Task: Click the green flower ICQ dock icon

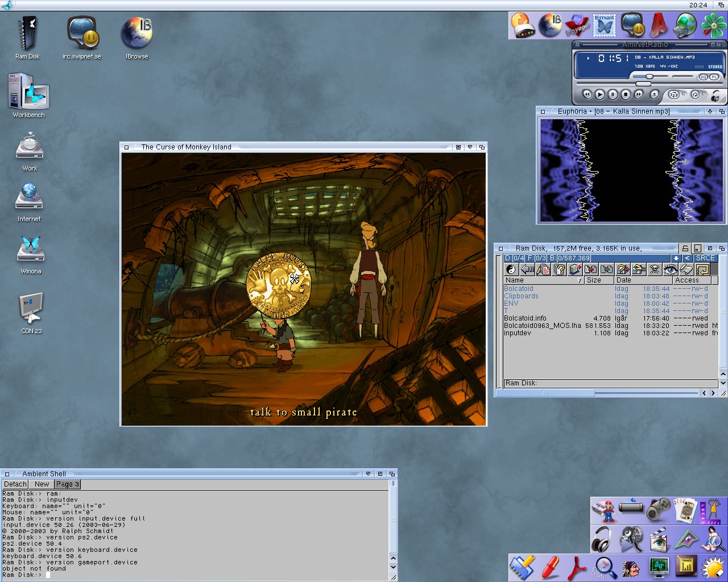Action: 713,26
